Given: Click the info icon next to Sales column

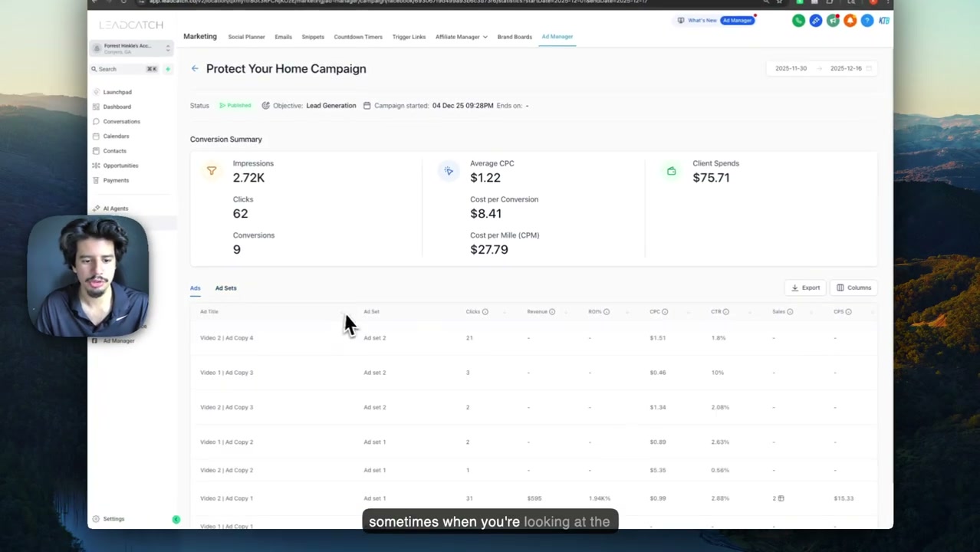Looking at the screenshot, I should point(790,312).
